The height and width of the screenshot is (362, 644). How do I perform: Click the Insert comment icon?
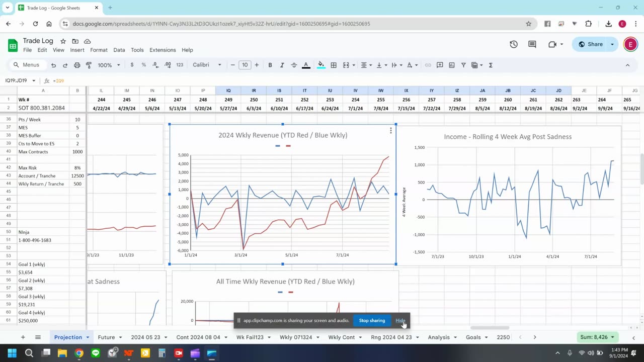click(440, 65)
